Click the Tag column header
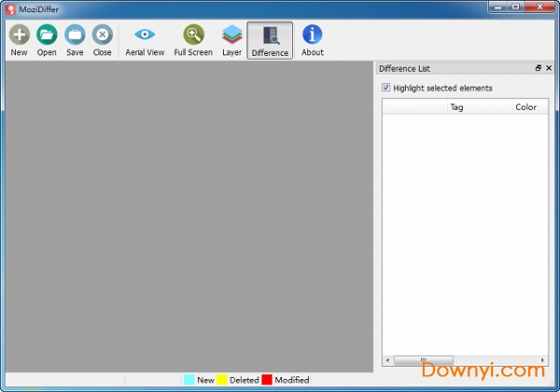This screenshot has height=392, width=560. pyautogui.click(x=456, y=107)
